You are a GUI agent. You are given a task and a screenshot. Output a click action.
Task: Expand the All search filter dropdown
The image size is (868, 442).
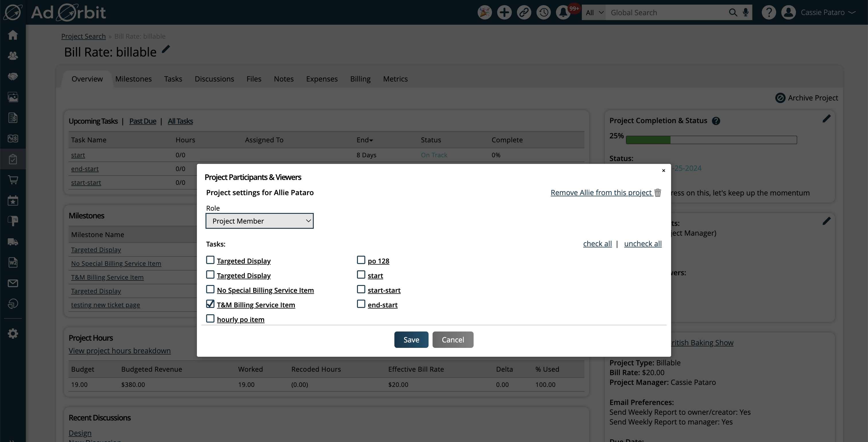(594, 13)
